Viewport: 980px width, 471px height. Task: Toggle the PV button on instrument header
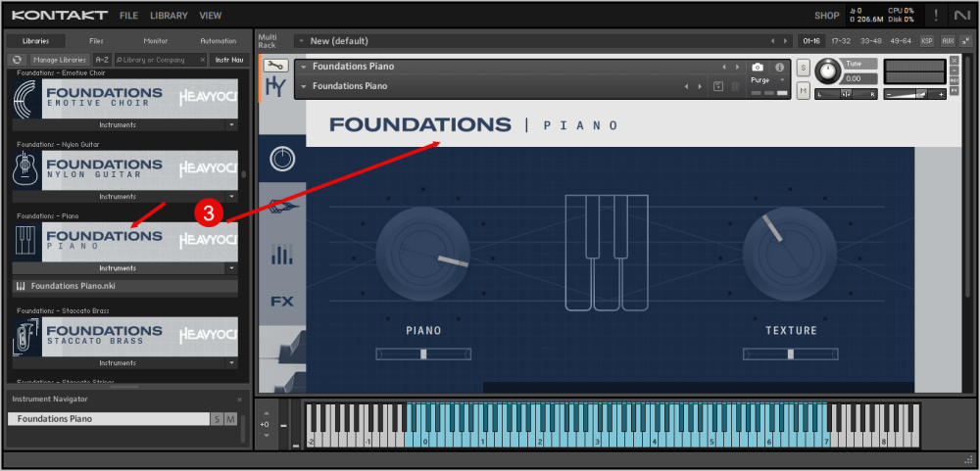pyautogui.click(x=954, y=90)
